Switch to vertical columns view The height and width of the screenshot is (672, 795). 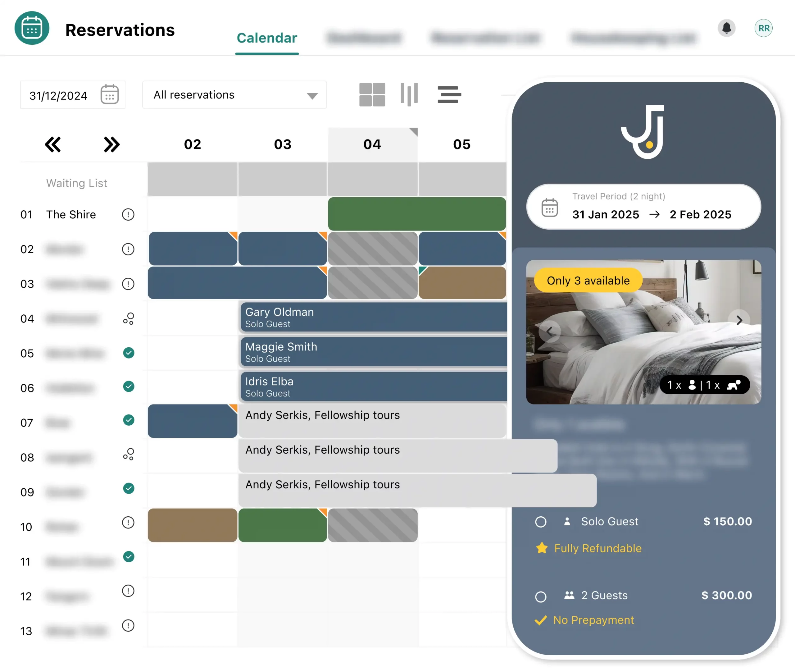click(x=409, y=94)
